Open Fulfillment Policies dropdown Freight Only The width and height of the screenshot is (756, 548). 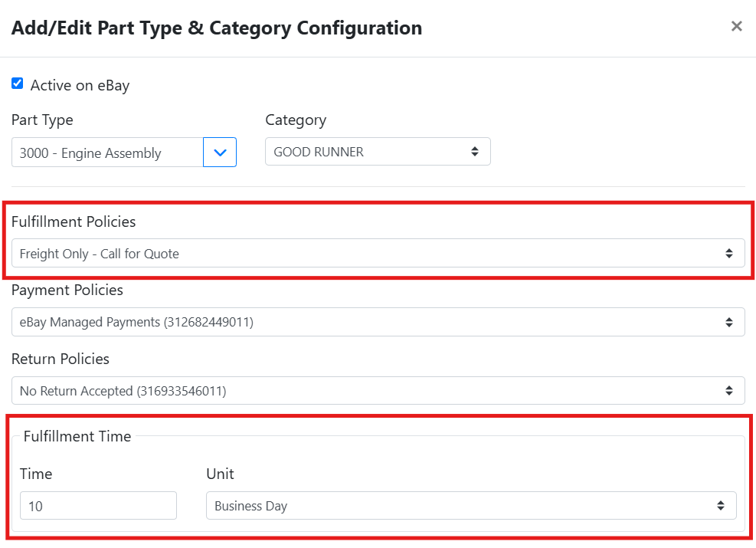pos(378,253)
